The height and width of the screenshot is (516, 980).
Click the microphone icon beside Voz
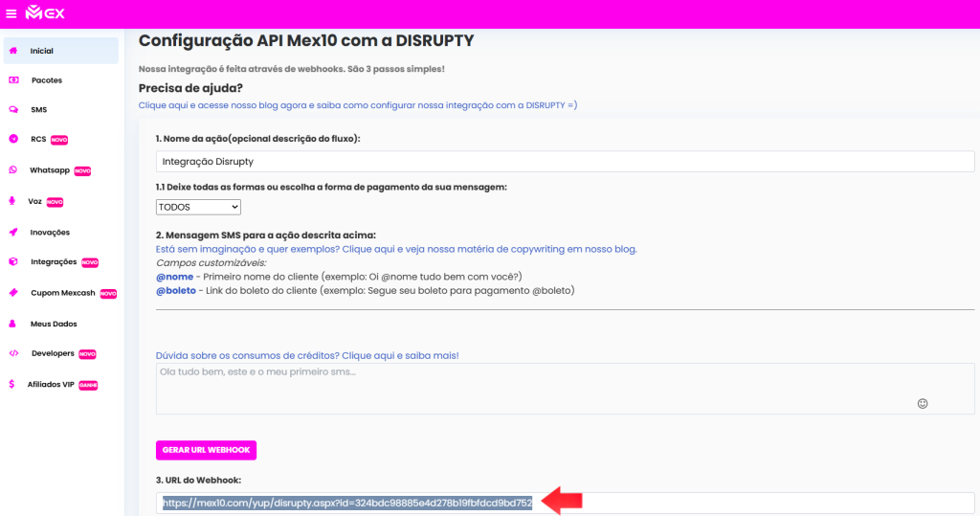11,201
